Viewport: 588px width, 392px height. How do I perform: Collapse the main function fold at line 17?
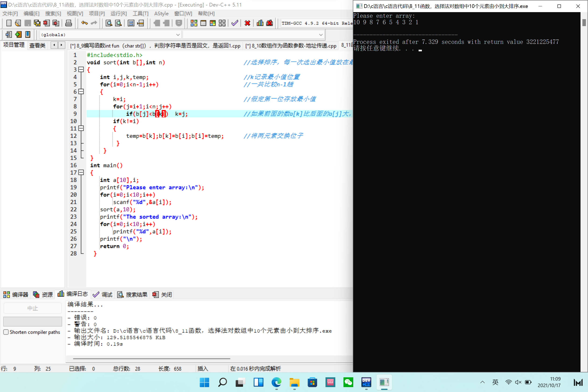coord(81,172)
